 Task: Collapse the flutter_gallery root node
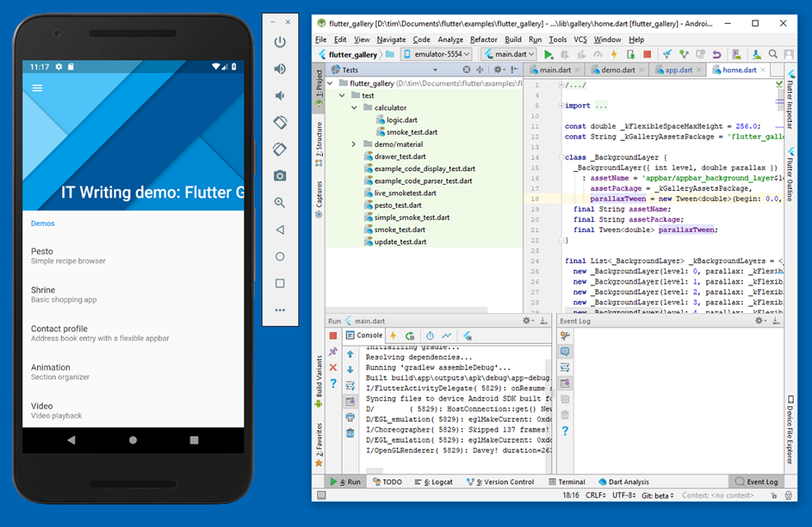[330, 83]
